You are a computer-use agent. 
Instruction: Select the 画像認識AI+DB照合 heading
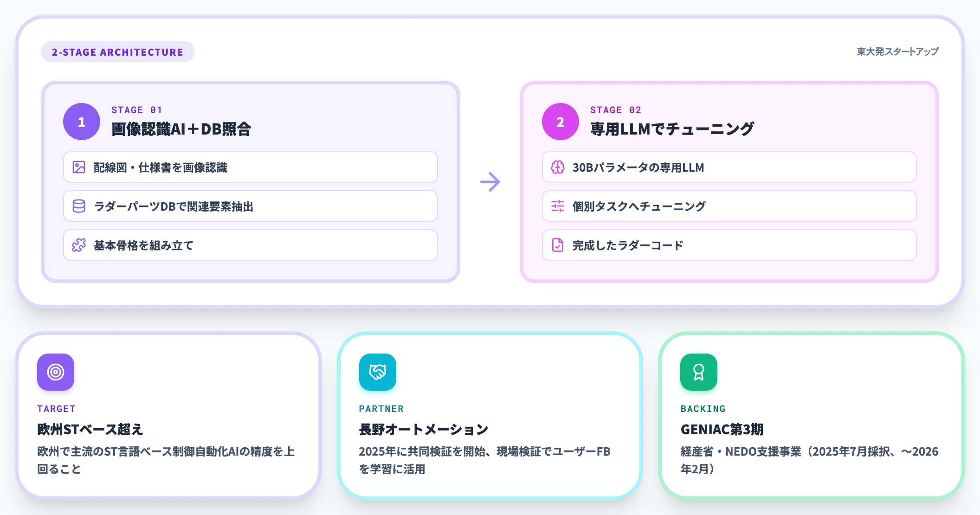click(x=181, y=129)
